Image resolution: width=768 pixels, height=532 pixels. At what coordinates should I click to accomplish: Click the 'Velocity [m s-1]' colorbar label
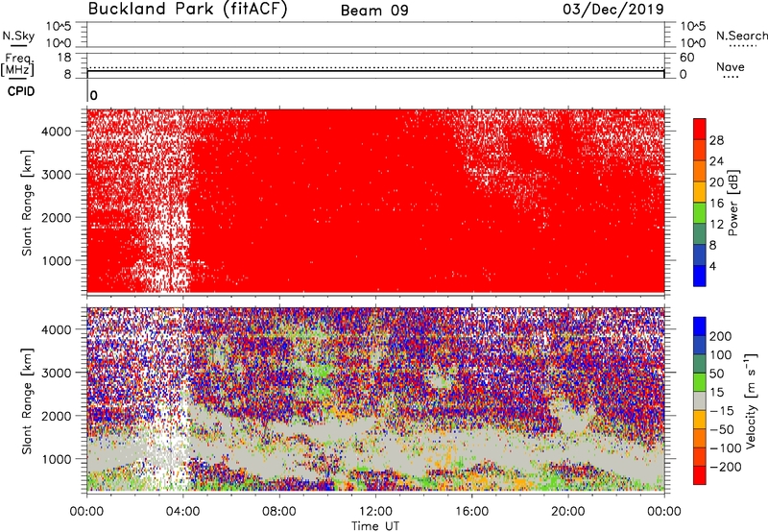click(752, 400)
